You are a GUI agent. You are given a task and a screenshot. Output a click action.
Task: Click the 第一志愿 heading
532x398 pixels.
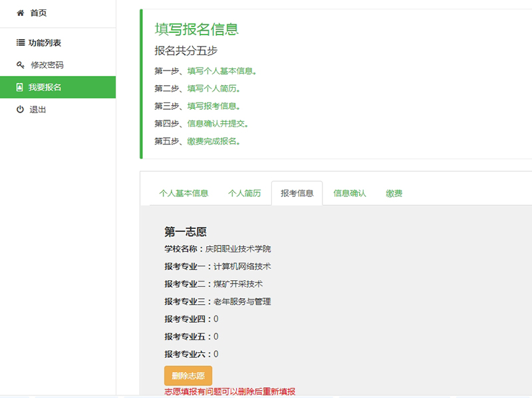[186, 232]
